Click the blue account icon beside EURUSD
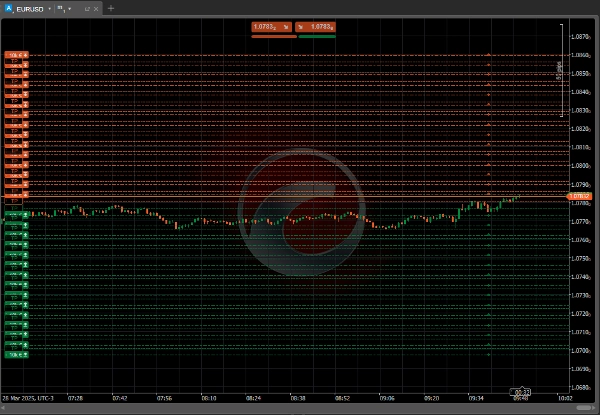 coord(8,8)
